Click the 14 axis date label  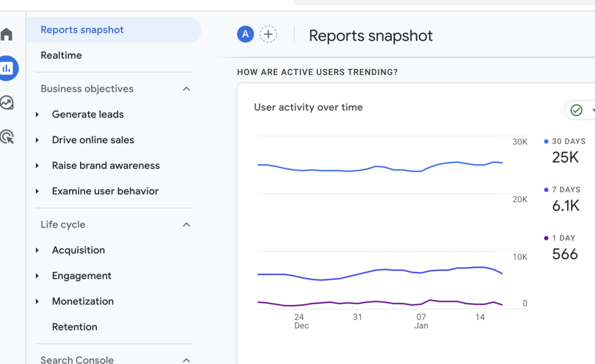pos(480,317)
